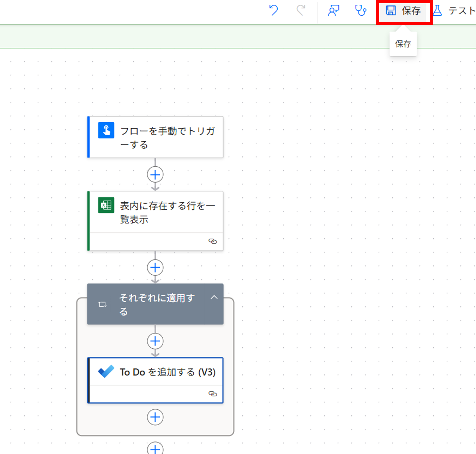Collapse the それぞれに適用する loop with chevron
The width and height of the screenshot is (476, 454).
tap(214, 297)
